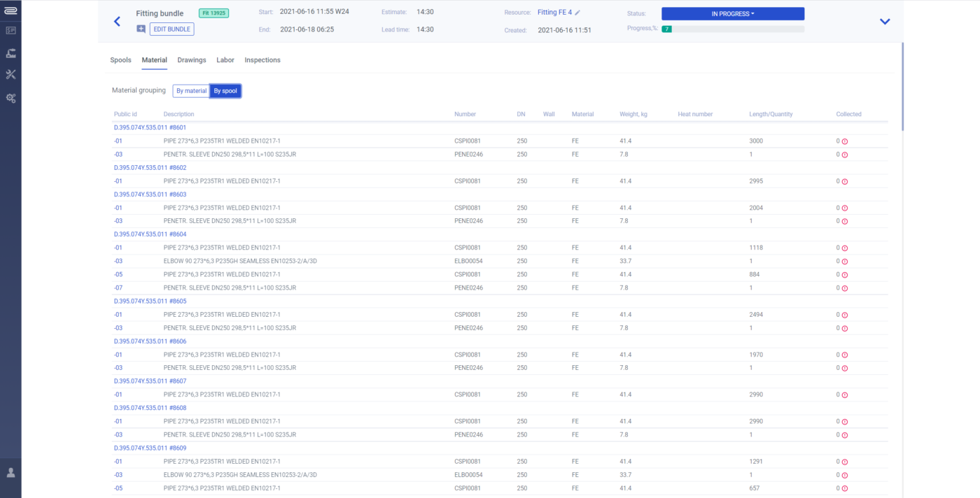Image resolution: width=980 pixels, height=498 pixels.
Task: Open the Inspections tab
Action: pyautogui.click(x=262, y=60)
